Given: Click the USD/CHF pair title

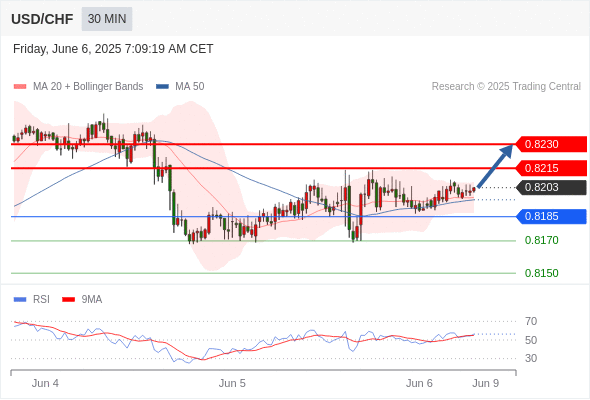Looking at the screenshot, I should coord(42,19).
